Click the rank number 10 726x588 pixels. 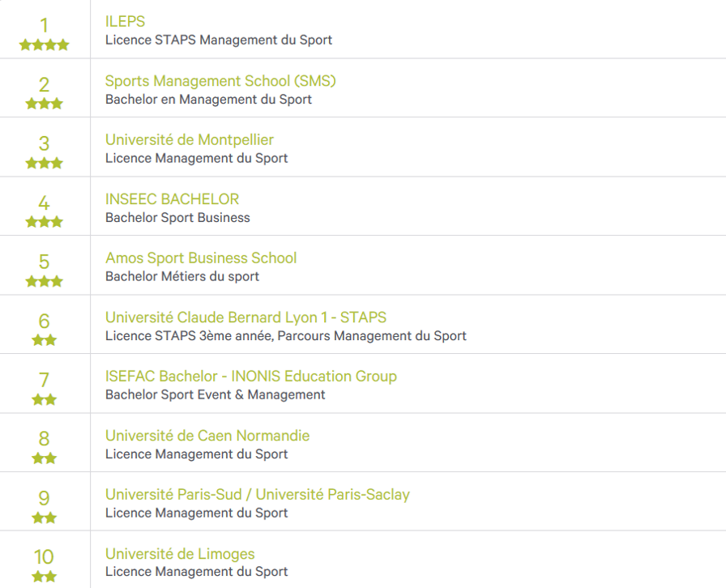(x=44, y=556)
